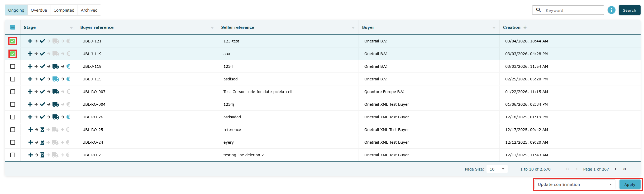Select the 'Quantore Europe B.V.' buyer cell

click(x=429, y=92)
